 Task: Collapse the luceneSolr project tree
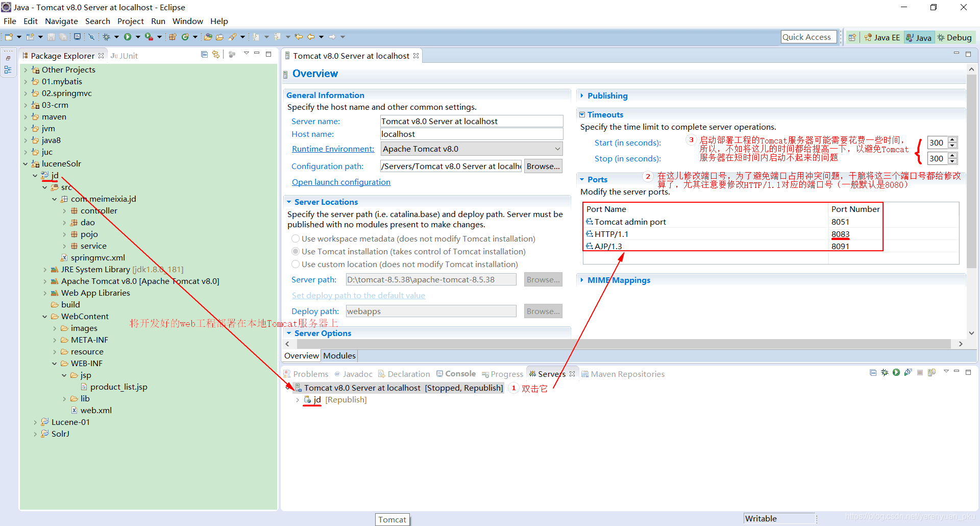(26, 164)
